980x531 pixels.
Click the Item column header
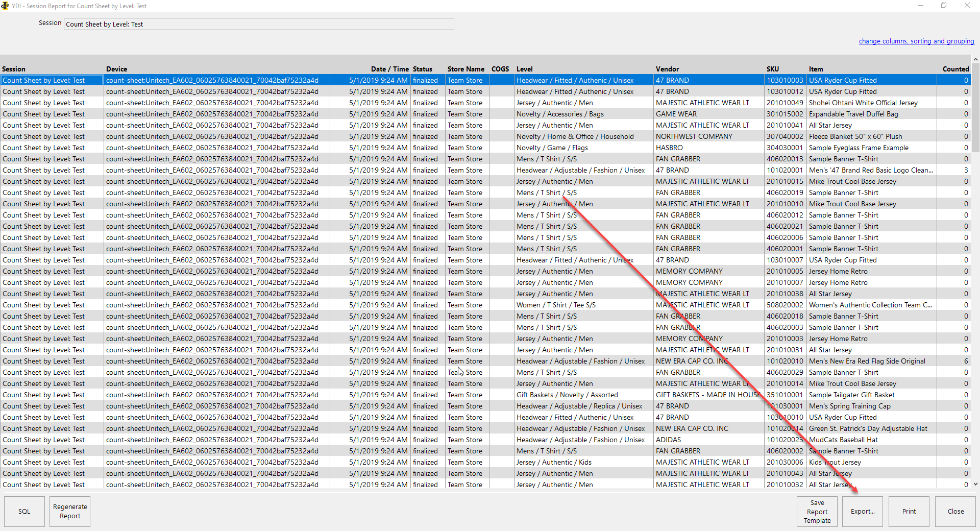(816, 69)
